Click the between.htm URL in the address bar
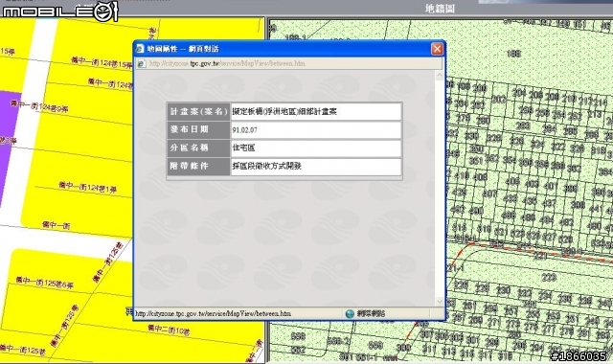The height and width of the screenshot is (364, 613). pos(227,63)
